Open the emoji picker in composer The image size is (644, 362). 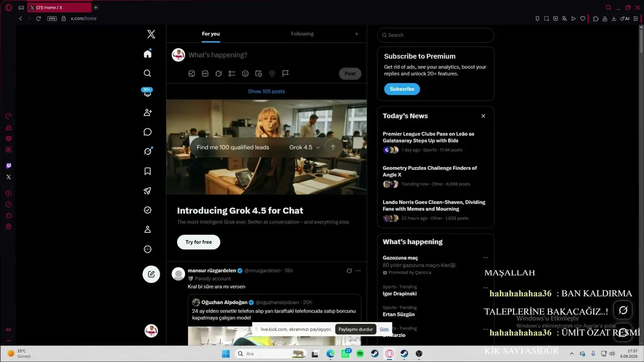click(246, 73)
